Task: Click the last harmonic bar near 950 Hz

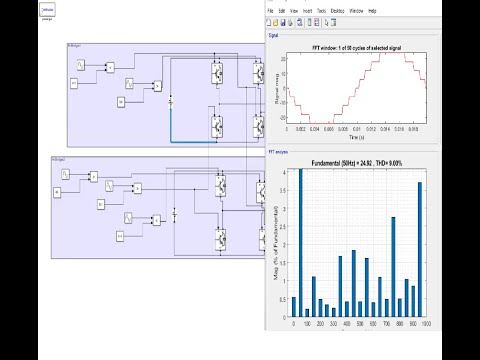Action: pos(420,249)
